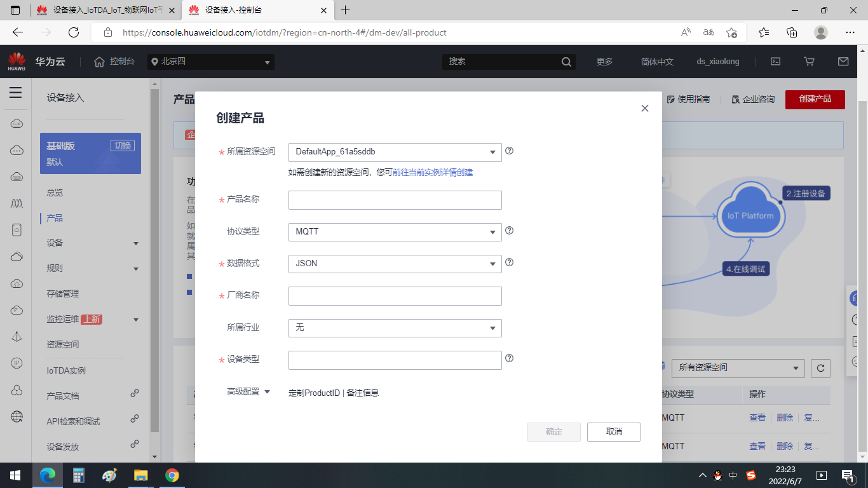Click the search magnifier icon in the console header
This screenshot has width=868, height=488.
pyautogui.click(x=566, y=62)
